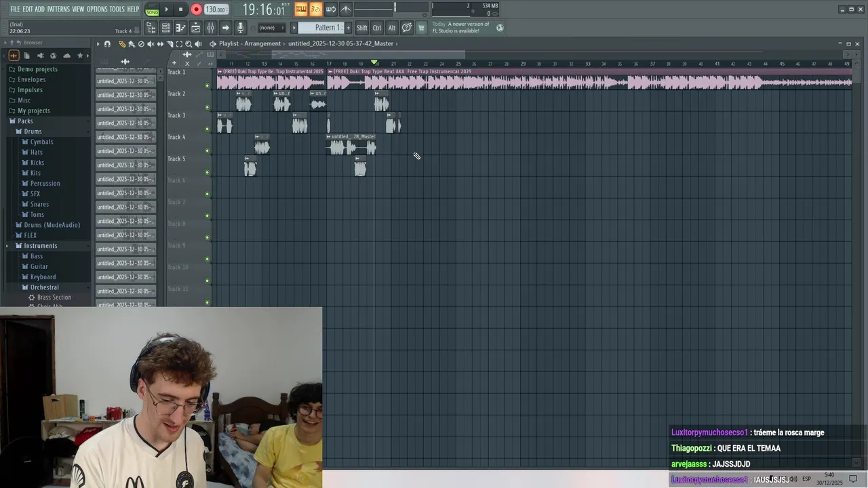Click the playlist timeline ruler at bar 25
The image size is (868, 488).
(458, 64)
